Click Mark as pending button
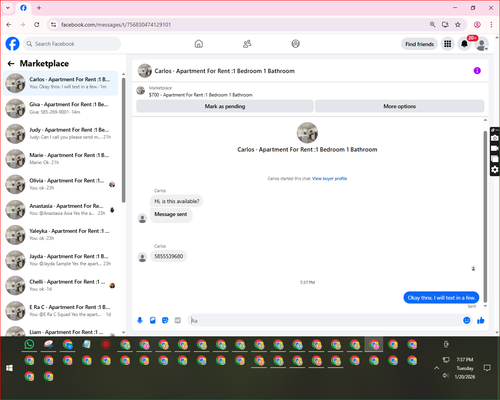500x400 pixels. point(225,106)
